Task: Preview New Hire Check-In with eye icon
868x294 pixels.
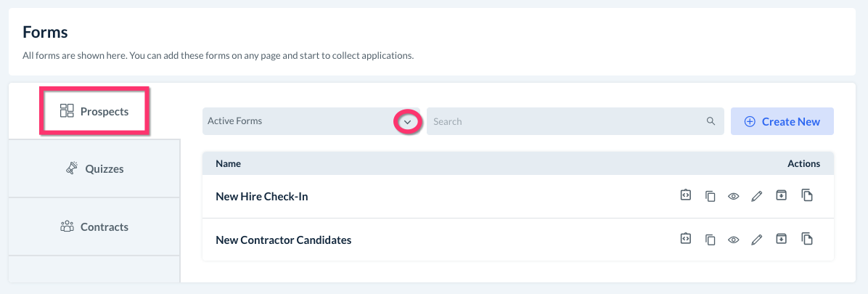Action: (734, 196)
